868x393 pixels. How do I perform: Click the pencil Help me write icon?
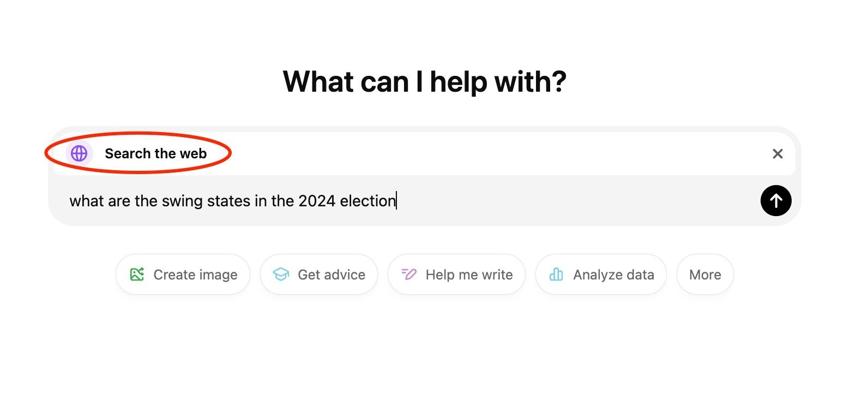point(409,274)
